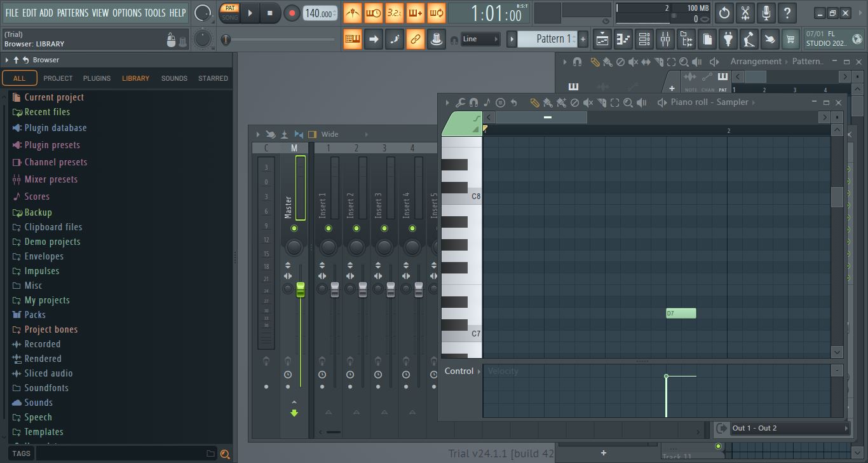This screenshot has height=463, width=868.
Task: Open the Pattern 1 selector
Action: pos(546,39)
